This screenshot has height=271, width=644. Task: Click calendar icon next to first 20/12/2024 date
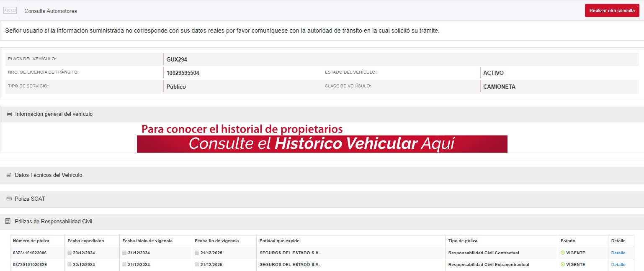pos(70,253)
